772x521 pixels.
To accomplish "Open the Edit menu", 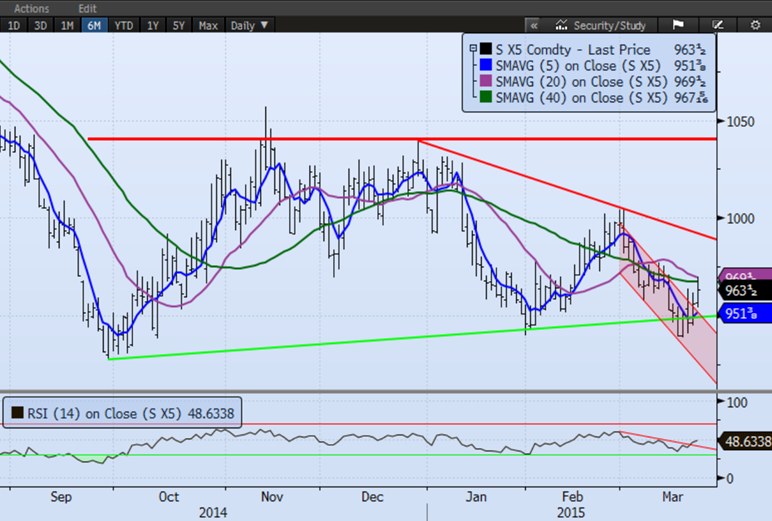I will (88, 8).
